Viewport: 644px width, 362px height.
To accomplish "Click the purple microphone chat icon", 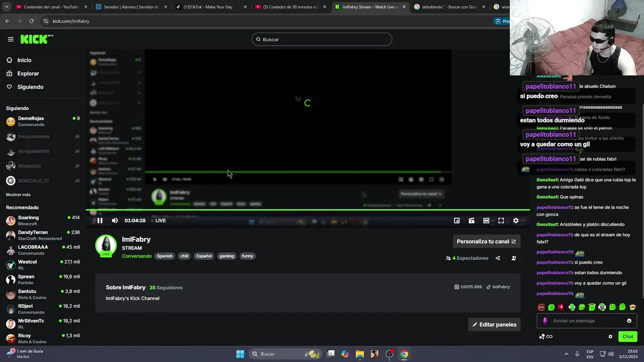I will click(x=545, y=321).
